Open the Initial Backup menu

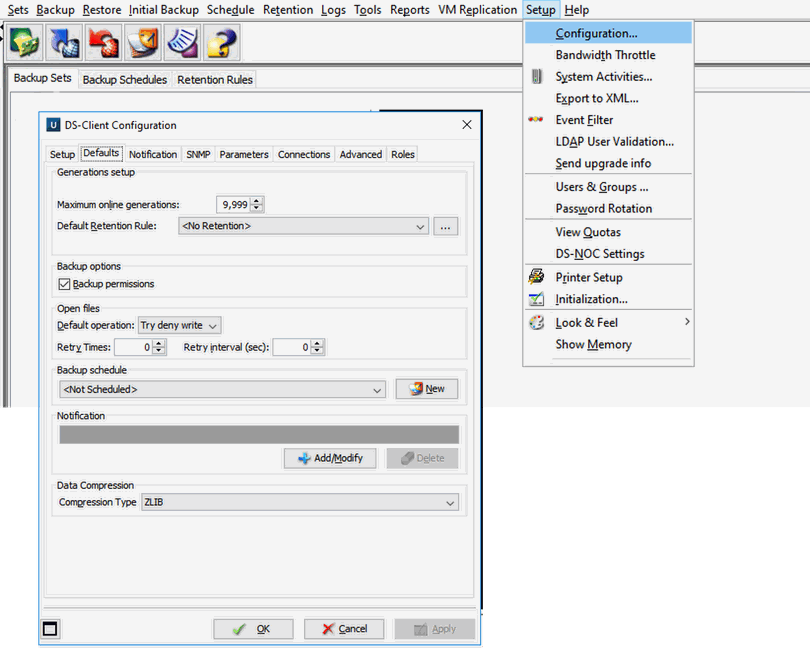click(x=164, y=10)
